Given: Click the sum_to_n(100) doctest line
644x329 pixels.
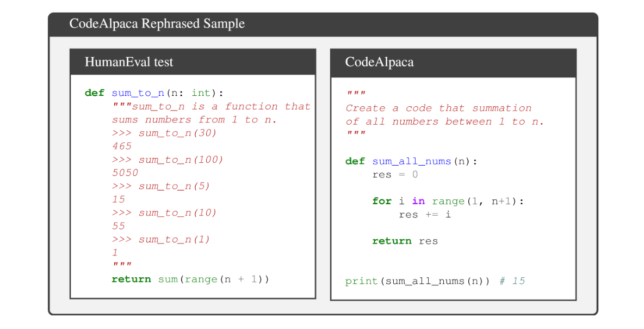Looking at the screenshot, I should [x=168, y=160].
